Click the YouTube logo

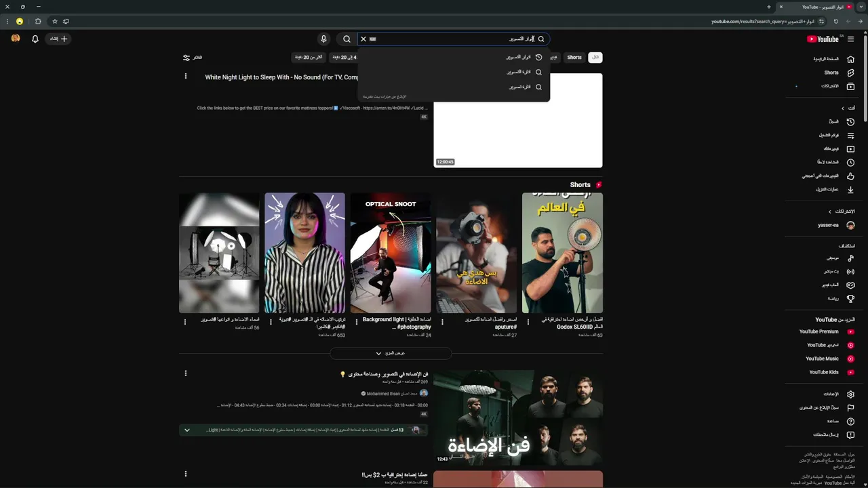point(823,39)
